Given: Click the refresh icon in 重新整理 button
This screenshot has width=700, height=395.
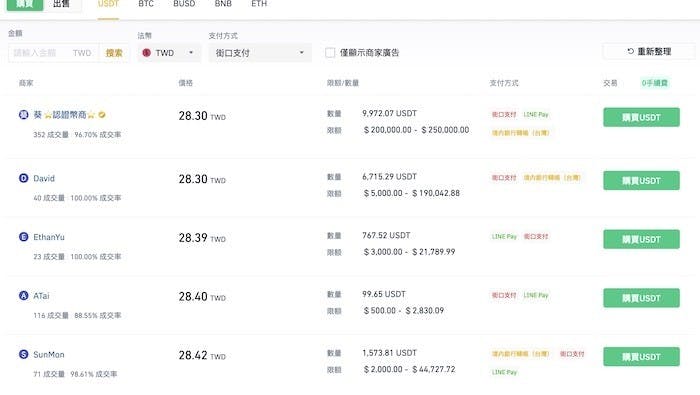Looking at the screenshot, I should click(630, 51).
